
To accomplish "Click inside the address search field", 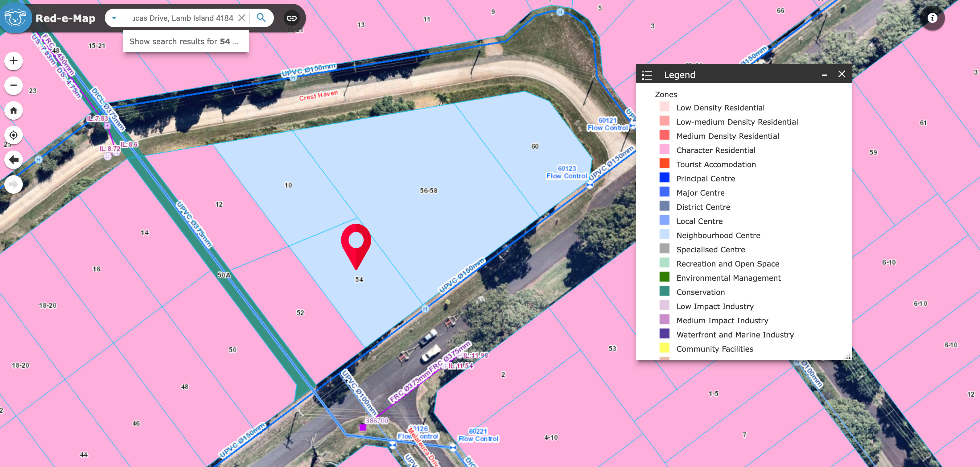I will tap(183, 18).
